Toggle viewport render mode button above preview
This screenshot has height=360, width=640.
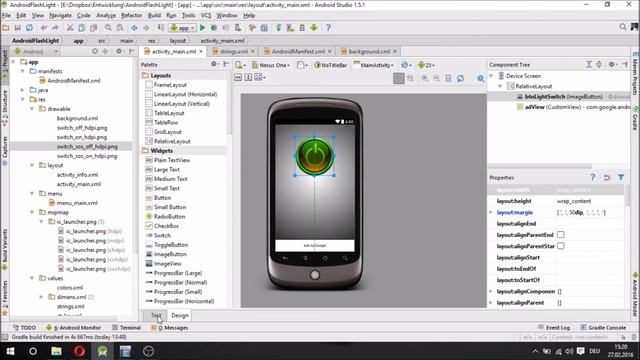click(399, 78)
